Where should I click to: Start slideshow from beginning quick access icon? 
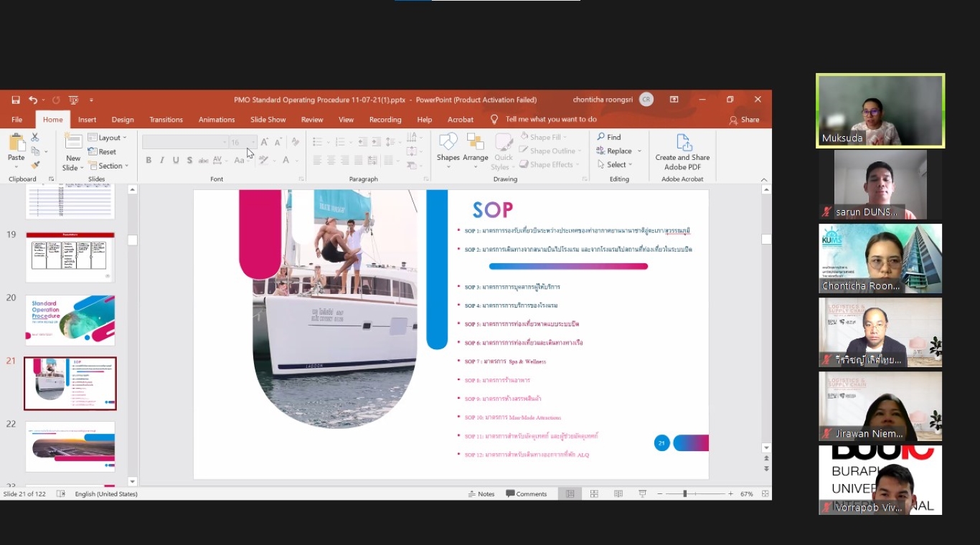click(73, 100)
